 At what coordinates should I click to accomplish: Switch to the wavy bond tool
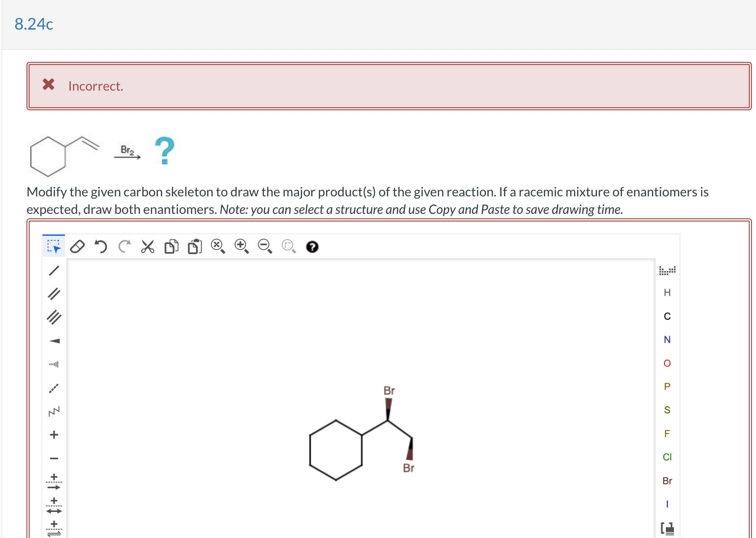tap(53, 412)
